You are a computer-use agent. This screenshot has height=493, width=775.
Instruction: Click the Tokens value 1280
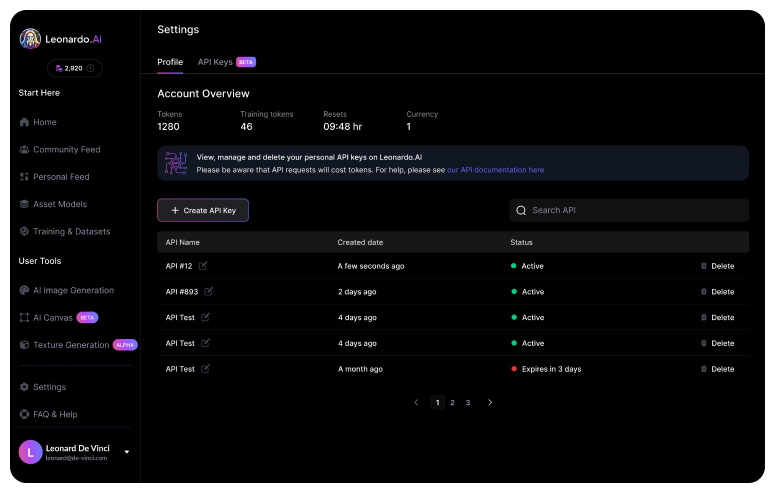169,127
